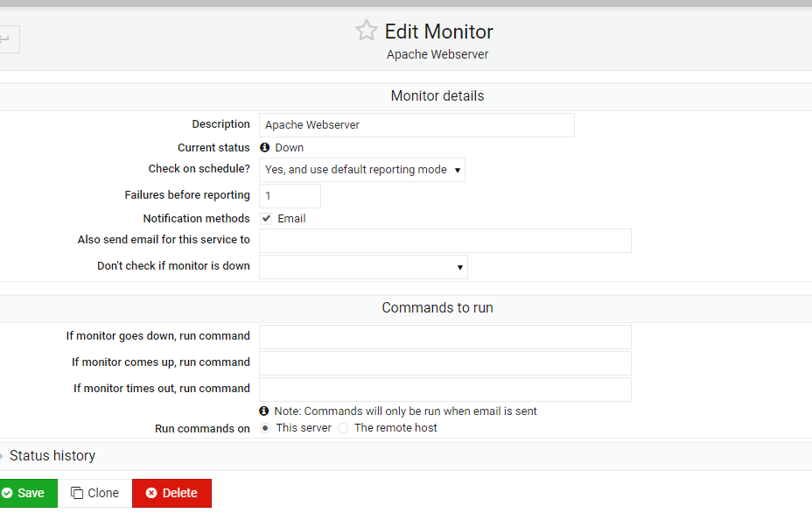Open the 'Don't check if monitor is down' dropdown
The image size is (812, 513).
(x=363, y=267)
